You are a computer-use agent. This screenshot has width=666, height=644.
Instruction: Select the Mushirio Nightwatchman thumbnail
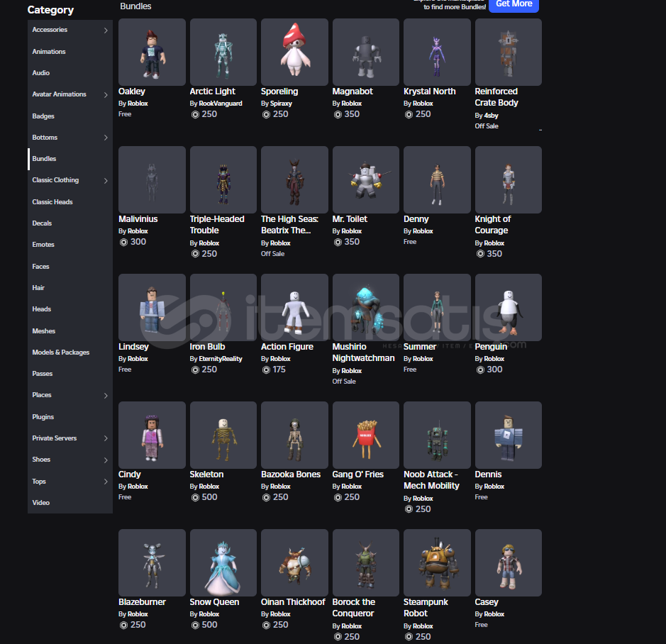click(366, 307)
